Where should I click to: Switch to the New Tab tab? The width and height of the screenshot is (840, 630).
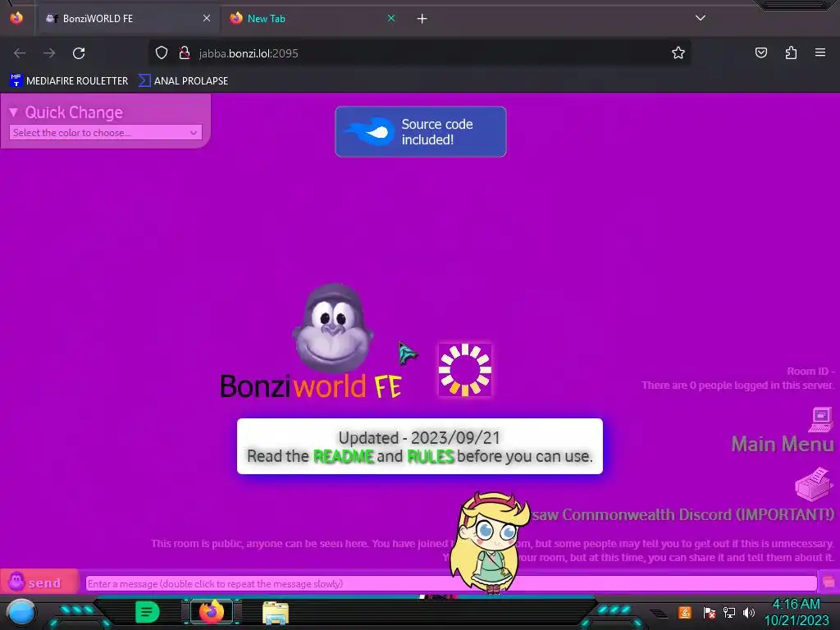[313, 18]
